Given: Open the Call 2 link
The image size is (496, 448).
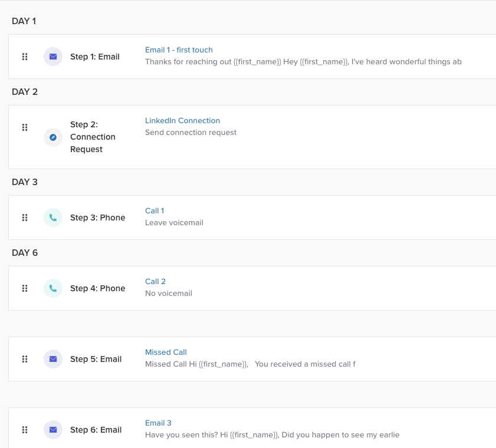Looking at the screenshot, I should coord(155,282).
